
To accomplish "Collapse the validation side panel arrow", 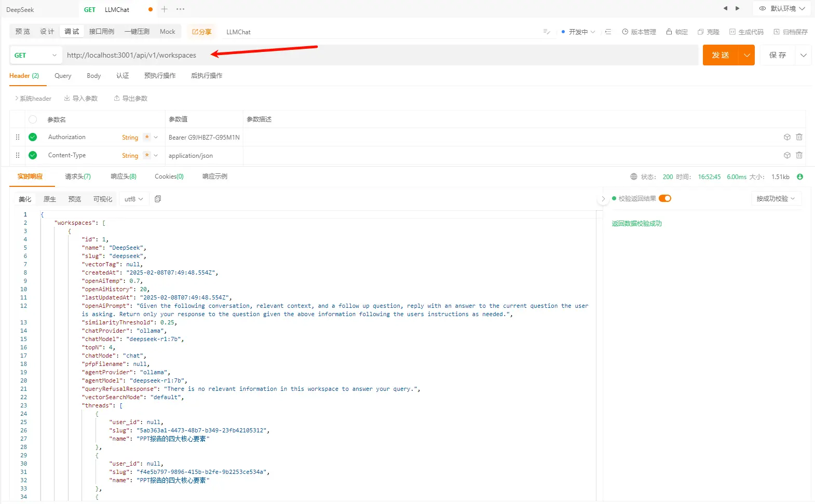I will pos(603,199).
